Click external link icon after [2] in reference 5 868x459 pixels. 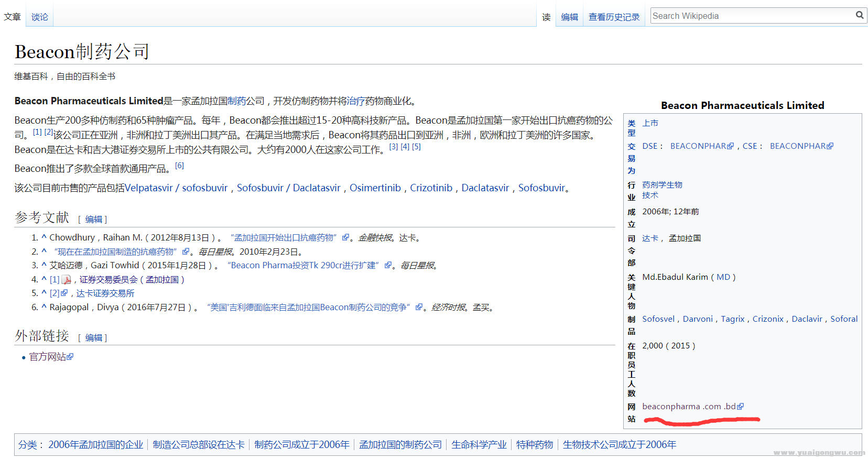pos(64,293)
